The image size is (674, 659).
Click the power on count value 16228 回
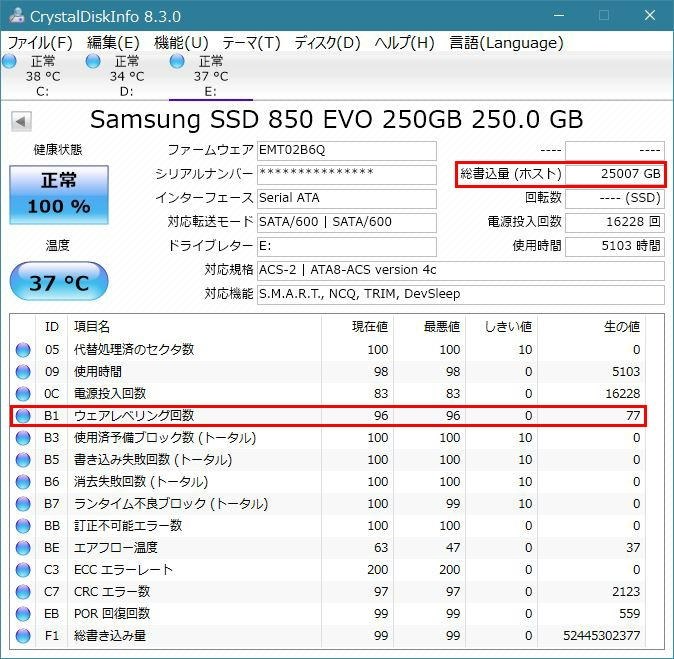(x=615, y=222)
